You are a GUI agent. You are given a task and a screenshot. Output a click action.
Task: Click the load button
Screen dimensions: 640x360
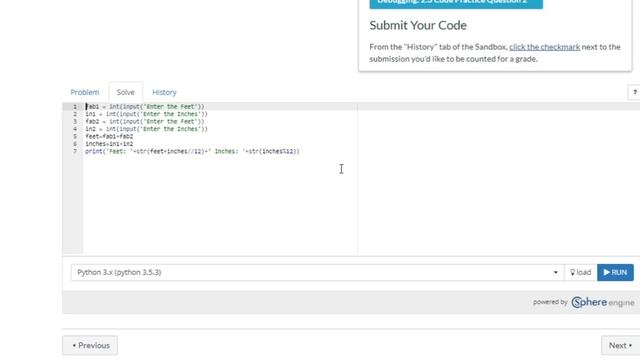[x=580, y=272]
